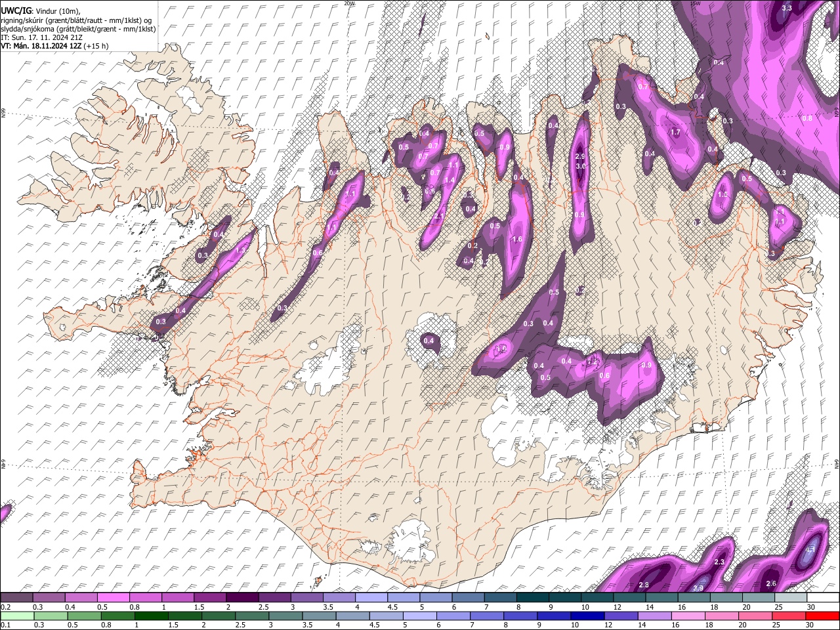Viewport: 840px width, 630px height.
Task: Click the '2.9' snowfall value in the north band
Action: [x=579, y=157]
